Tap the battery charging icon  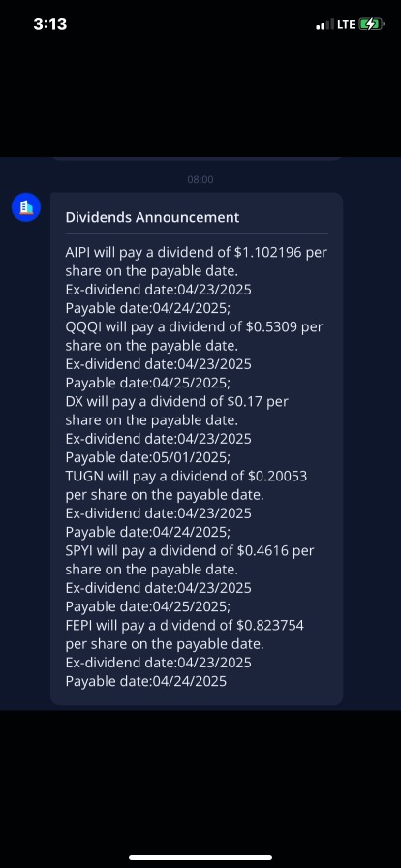pyautogui.click(x=371, y=24)
